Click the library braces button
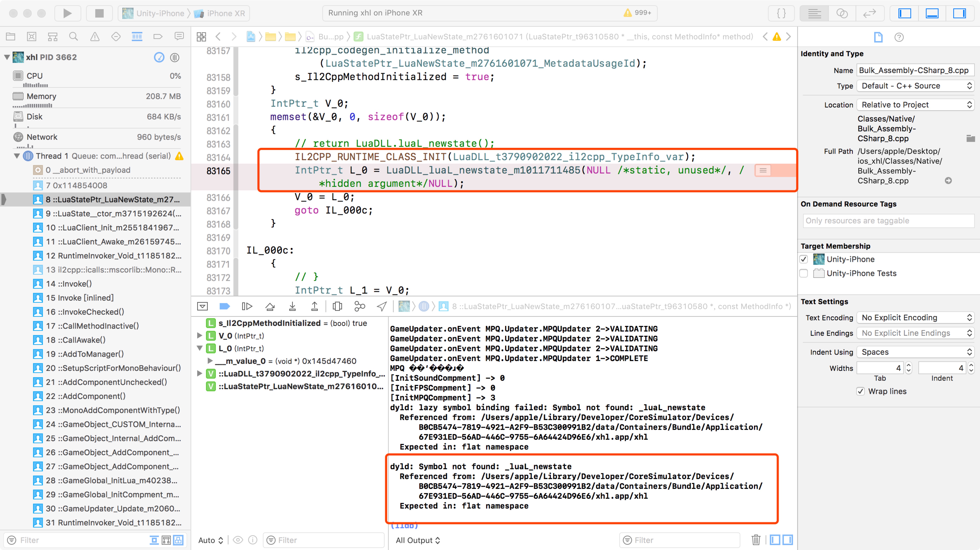980x550 pixels. coord(781,13)
